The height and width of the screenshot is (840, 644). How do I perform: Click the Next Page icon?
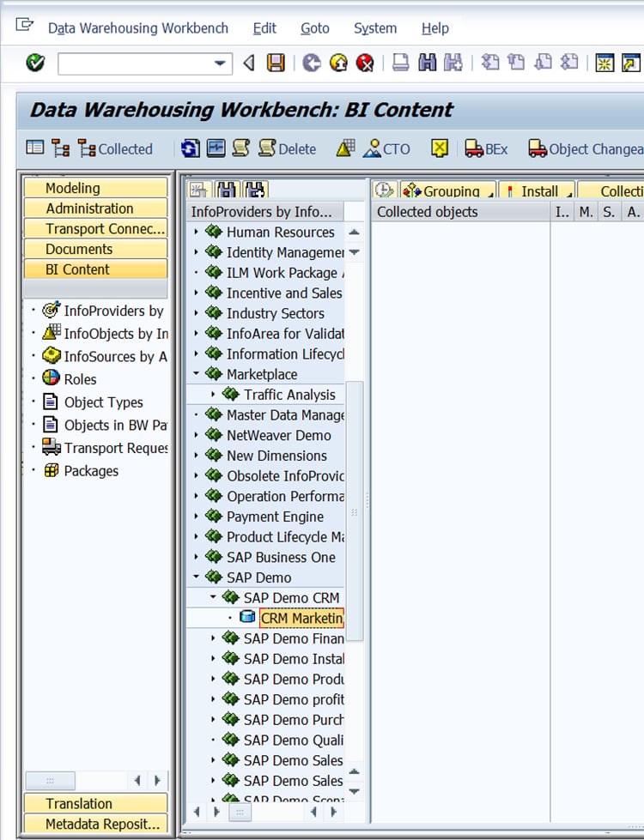543,63
